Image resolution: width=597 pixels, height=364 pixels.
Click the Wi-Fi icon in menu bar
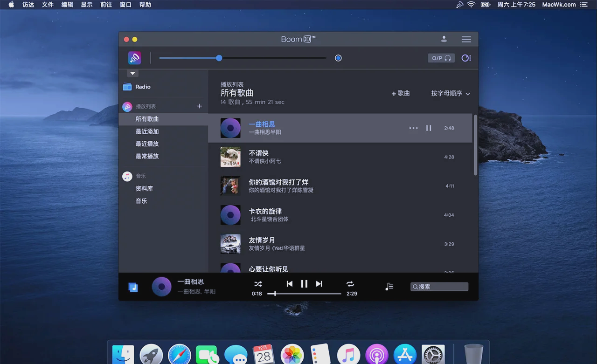pyautogui.click(x=471, y=5)
